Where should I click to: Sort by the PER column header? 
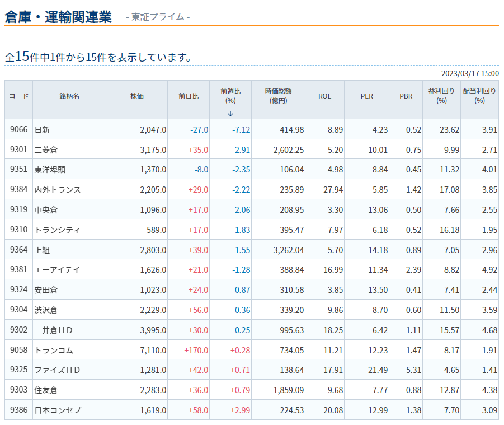click(367, 96)
